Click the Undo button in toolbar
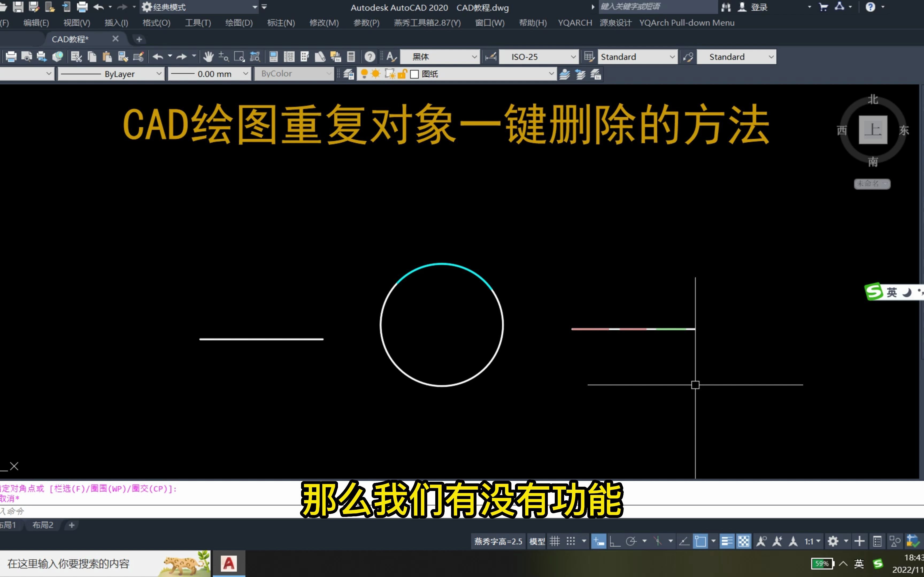Image resolution: width=924 pixels, height=577 pixels. point(98,7)
